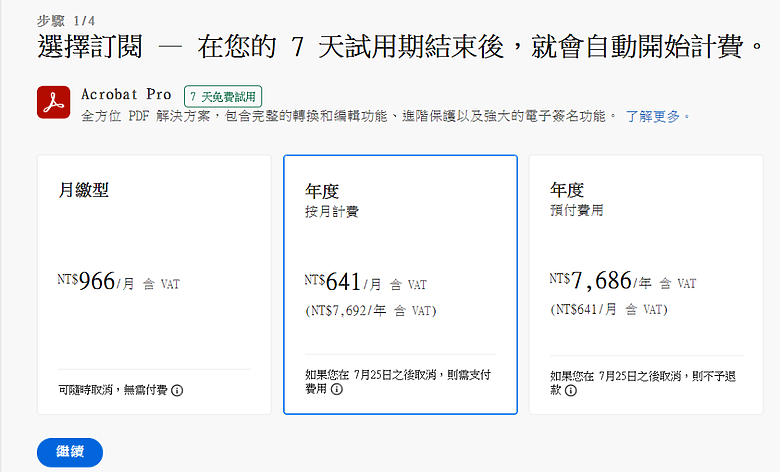Select the 年度 預付費用 plan card
This screenshot has width=780, height=472.
646,284
